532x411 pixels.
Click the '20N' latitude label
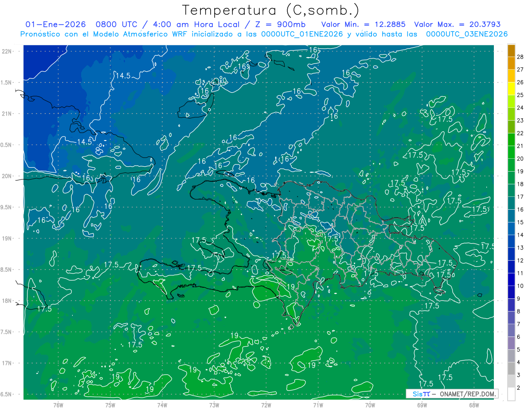pyautogui.click(x=7, y=176)
